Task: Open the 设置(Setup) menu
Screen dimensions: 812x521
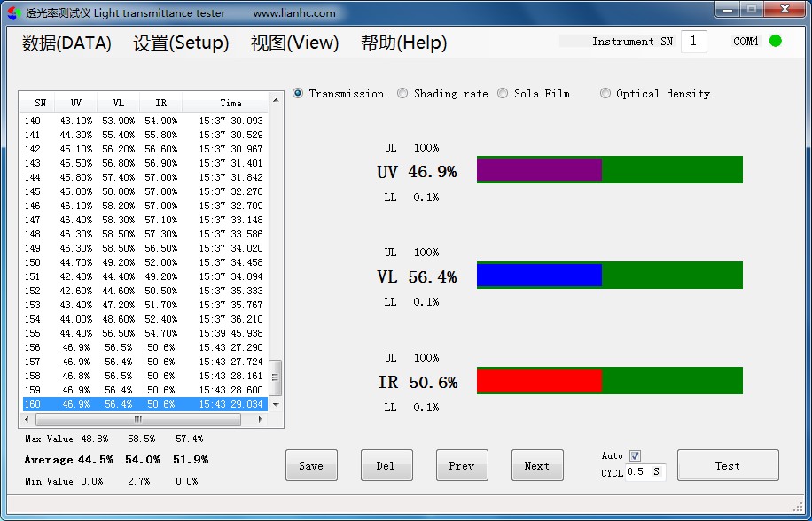Action: click(181, 43)
